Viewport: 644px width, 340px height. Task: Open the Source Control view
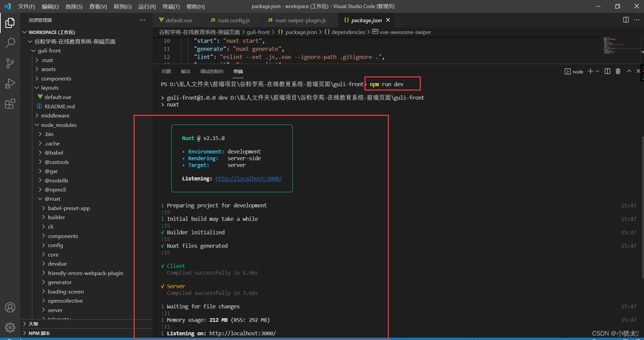pos(10,63)
